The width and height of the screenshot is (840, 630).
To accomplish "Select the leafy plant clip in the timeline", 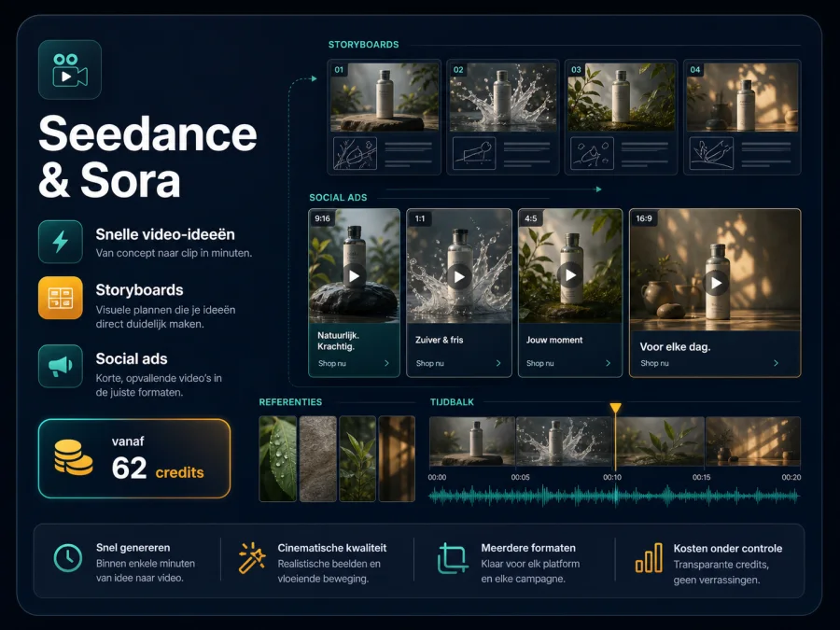I will coord(660,441).
